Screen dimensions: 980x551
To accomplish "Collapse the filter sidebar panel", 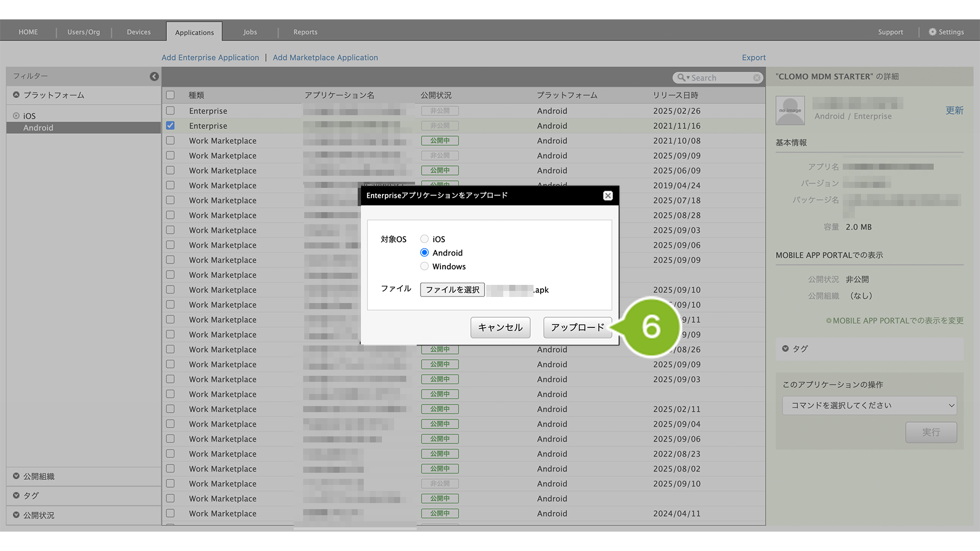I will tap(154, 77).
